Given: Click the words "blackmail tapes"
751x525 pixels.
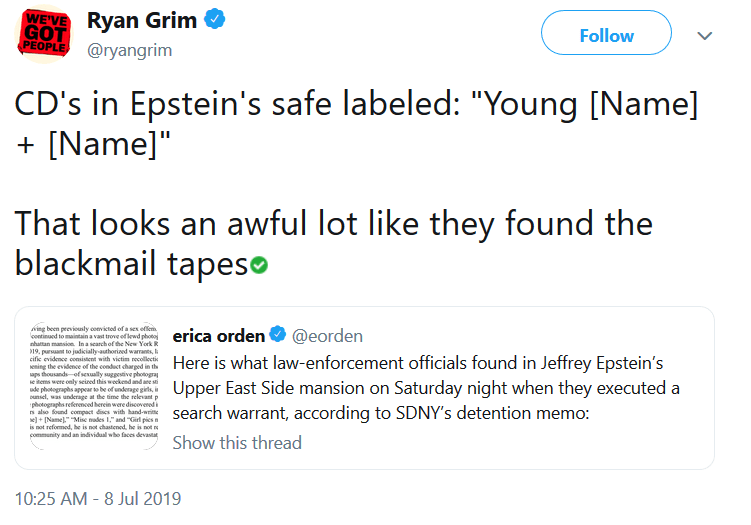Looking at the screenshot, I should pyautogui.click(x=131, y=263).
